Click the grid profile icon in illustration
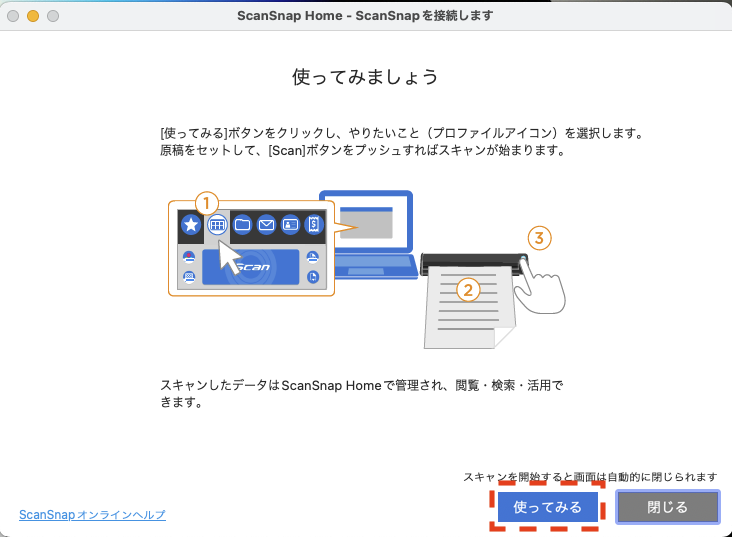Screen dimensions: 732x537 [217, 225]
